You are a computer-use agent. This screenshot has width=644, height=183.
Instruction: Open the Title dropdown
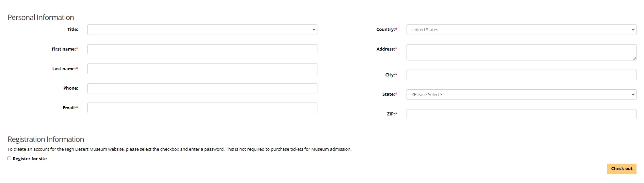pos(202,30)
